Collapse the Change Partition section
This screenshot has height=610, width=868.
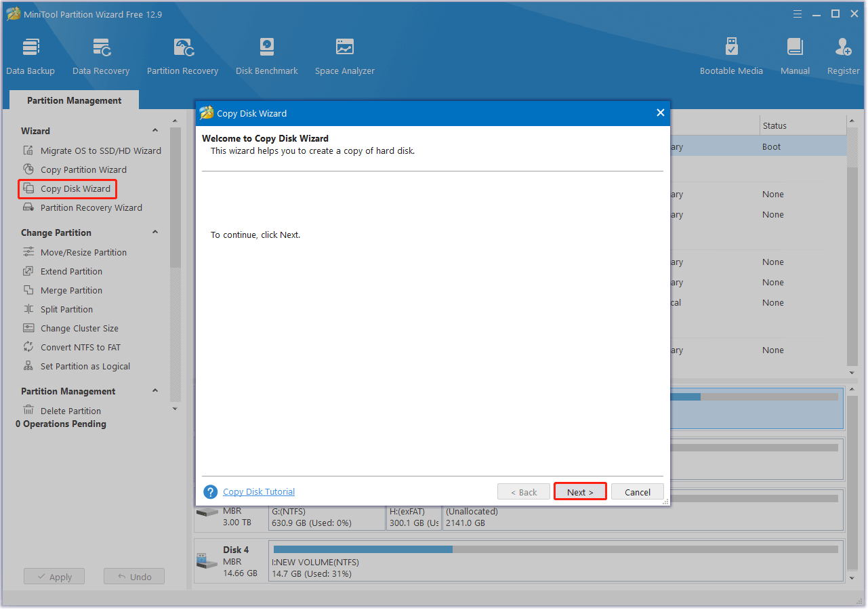[x=155, y=232]
